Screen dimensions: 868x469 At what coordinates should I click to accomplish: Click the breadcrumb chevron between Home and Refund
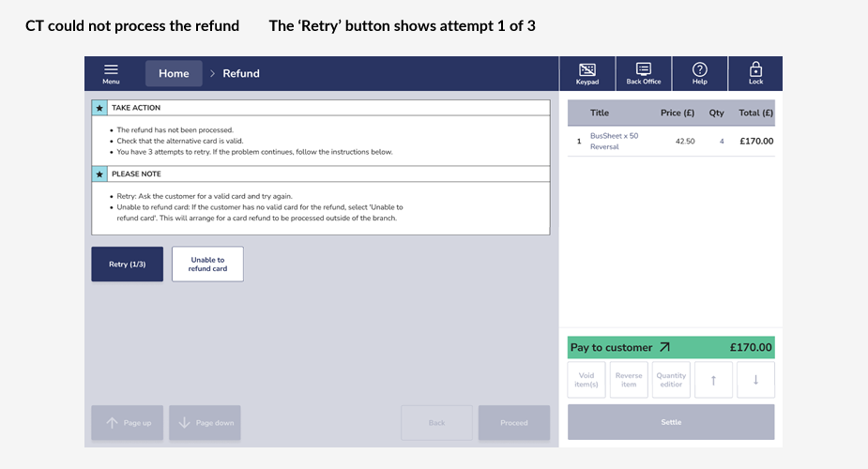(x=212, y=73)
